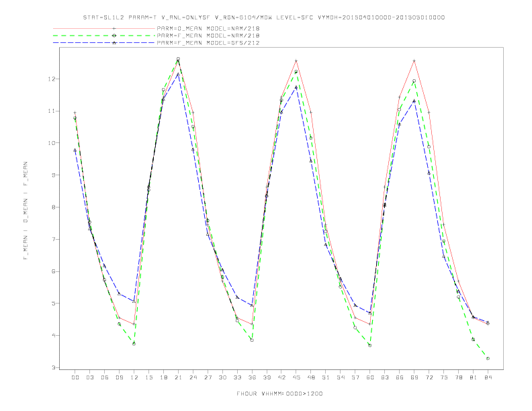The image size is (532, 411).
Task: Click x-axis tick label 81
Action: point(474,377)
